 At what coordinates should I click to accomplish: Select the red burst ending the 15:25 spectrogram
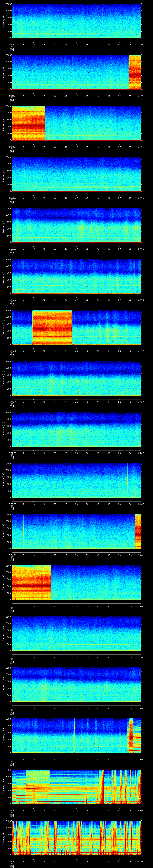(135, 72)
